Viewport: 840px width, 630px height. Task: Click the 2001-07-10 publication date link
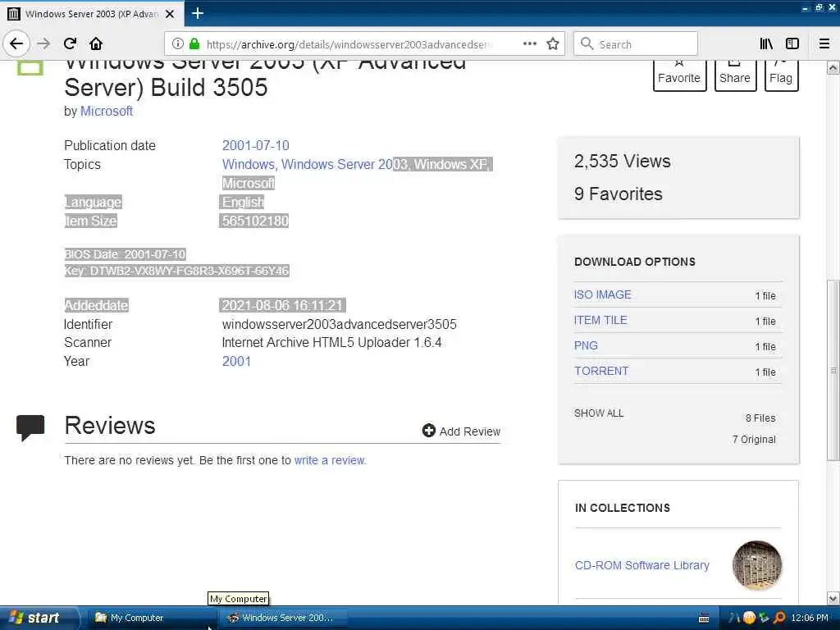tap(256, 145)
